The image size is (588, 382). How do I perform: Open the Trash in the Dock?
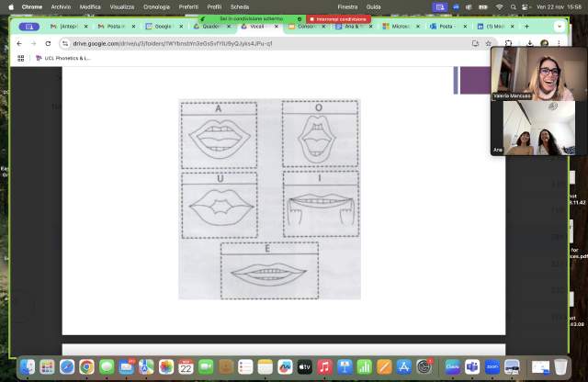point(560,367)
